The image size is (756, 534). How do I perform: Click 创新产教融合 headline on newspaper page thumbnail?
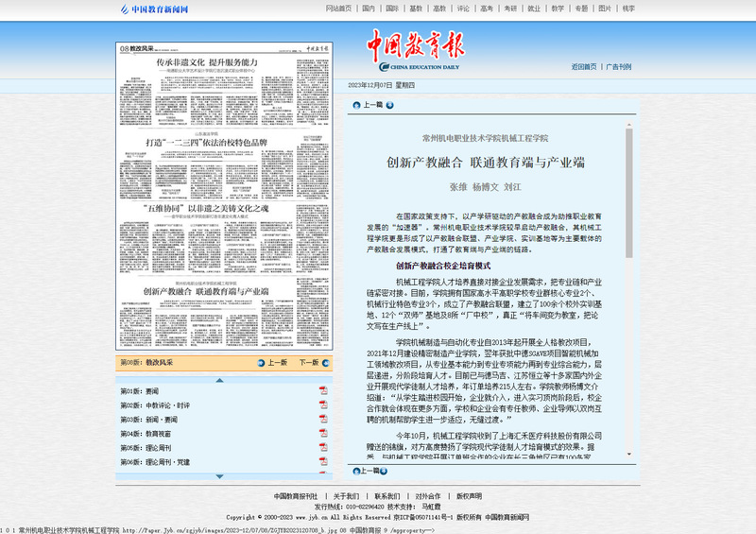tap(205, 292)
